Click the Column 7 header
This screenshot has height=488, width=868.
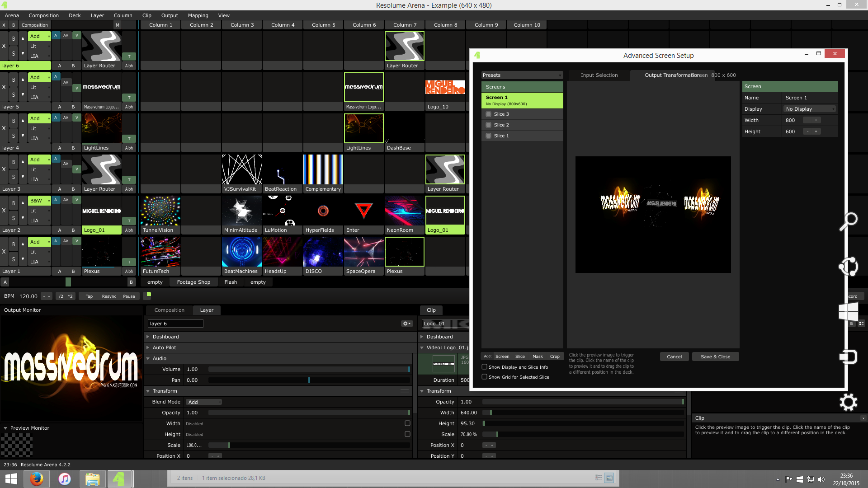[x=405, y=25]
